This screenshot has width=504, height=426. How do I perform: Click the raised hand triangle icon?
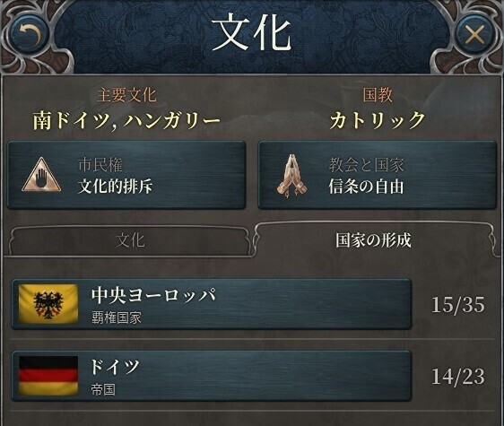(x=41, y=175)
